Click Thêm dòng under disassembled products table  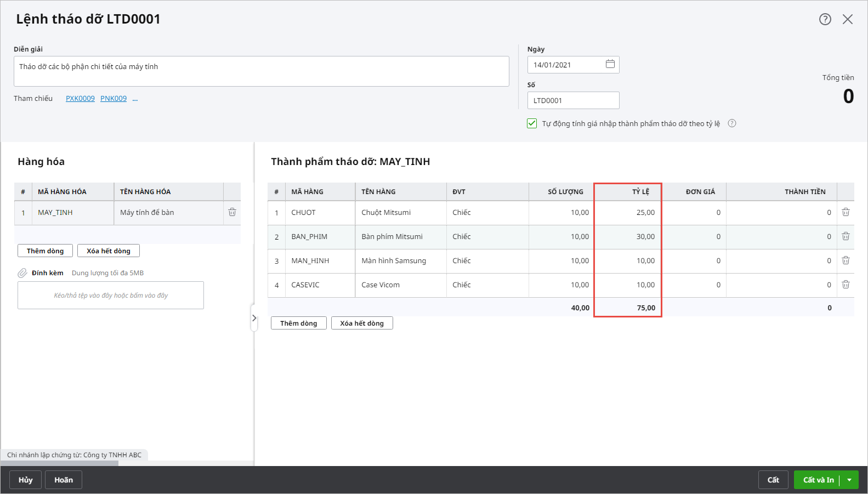tap(298, 323)
